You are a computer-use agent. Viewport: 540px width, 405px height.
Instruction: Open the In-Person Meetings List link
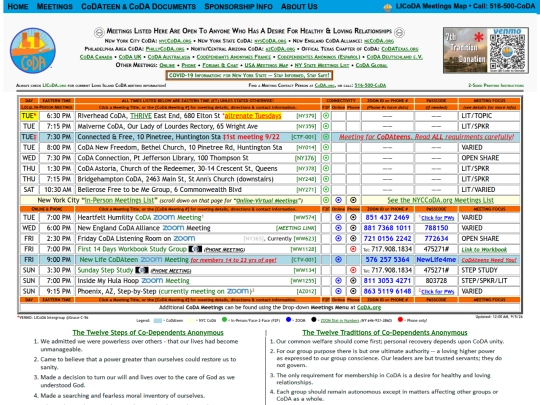click(121, 200)
